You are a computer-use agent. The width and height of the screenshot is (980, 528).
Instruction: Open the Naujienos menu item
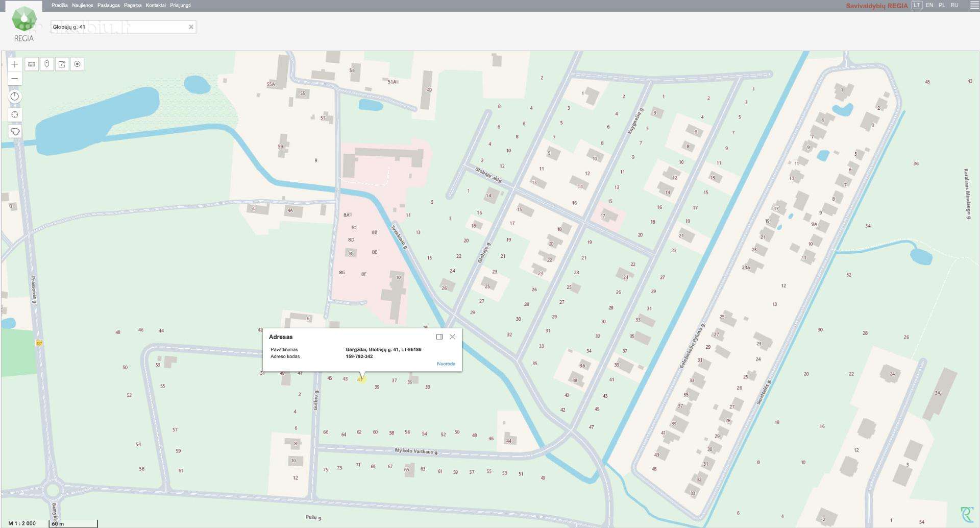click(83, 5)
